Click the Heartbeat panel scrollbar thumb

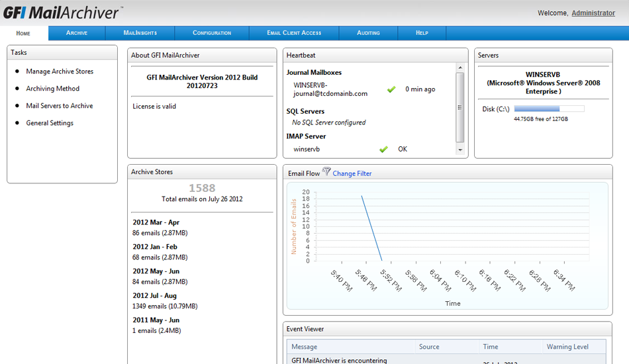(460, 107)
